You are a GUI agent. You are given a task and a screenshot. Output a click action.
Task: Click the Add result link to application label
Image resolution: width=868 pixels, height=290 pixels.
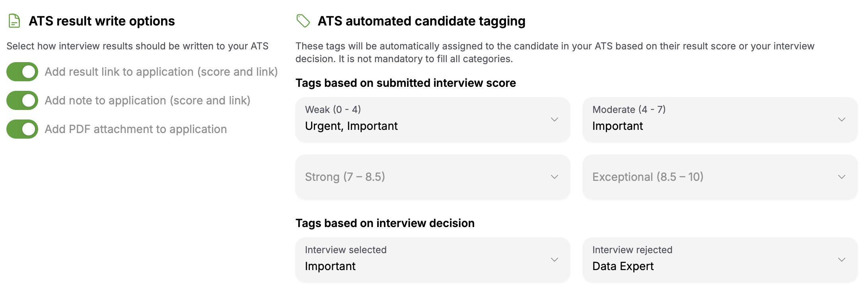[x=161, y=72]
